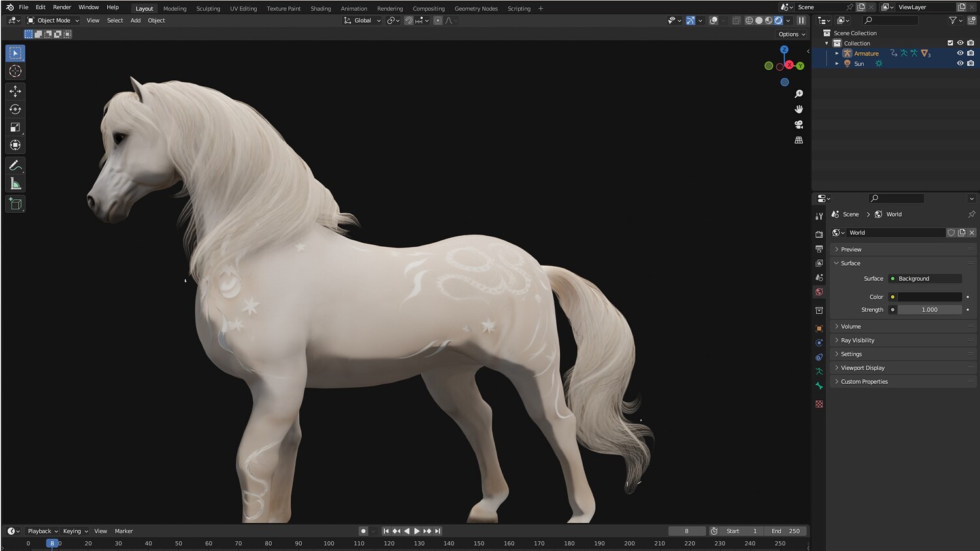
Task: Open the Render menu
Action: [x=62, y=7]
